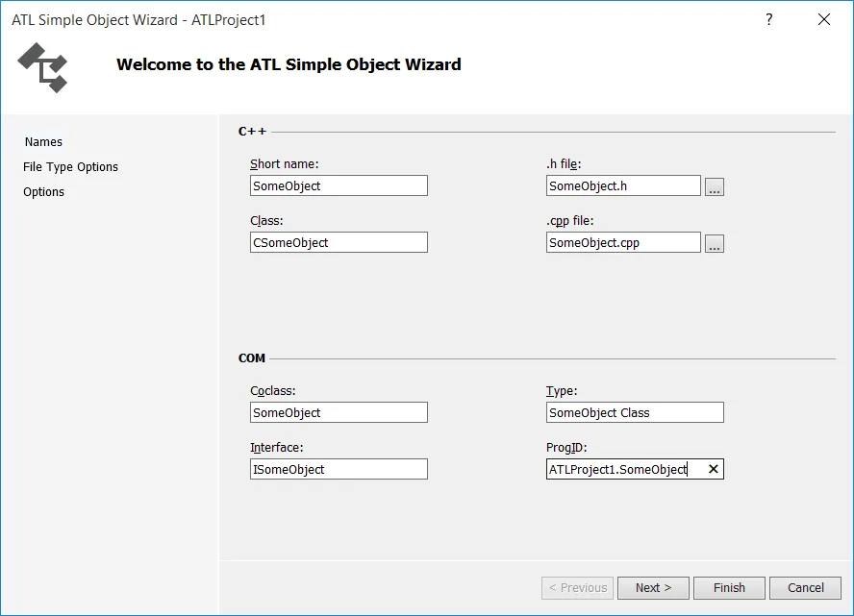Click the Next button
Viewport: 854px width, 616px height.
(x=653, y=588)
